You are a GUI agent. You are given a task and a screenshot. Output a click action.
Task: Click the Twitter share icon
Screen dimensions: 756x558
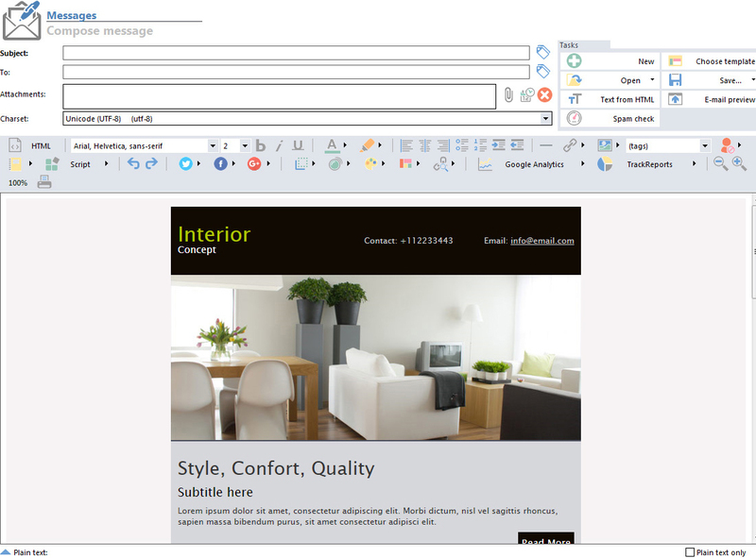click(x=186, y=163)
